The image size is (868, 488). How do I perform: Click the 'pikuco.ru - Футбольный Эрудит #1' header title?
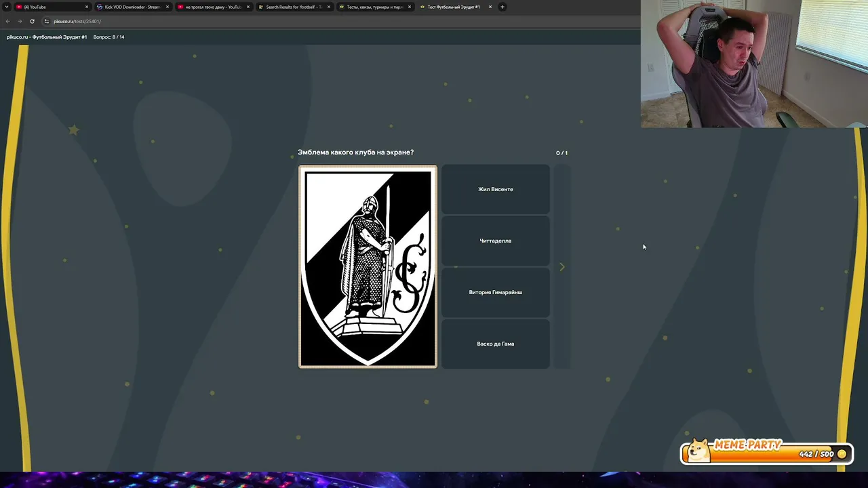click(47, 37)
